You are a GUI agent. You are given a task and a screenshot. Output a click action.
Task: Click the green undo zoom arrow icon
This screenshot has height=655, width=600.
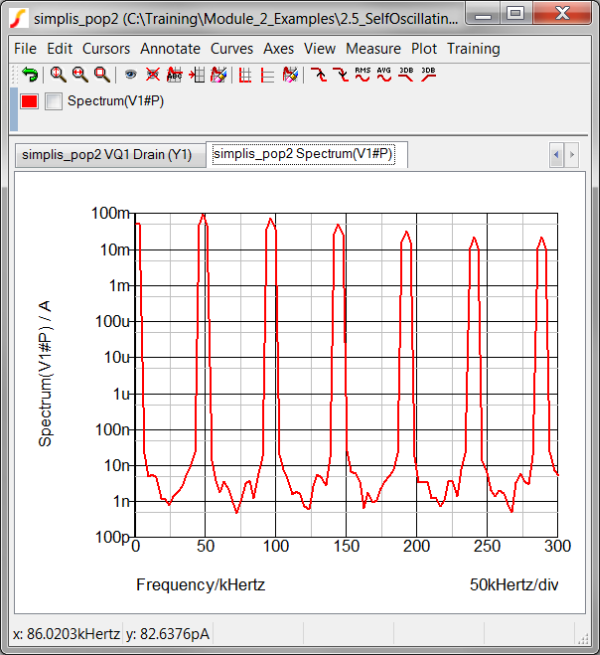click(x=29, y=74)
